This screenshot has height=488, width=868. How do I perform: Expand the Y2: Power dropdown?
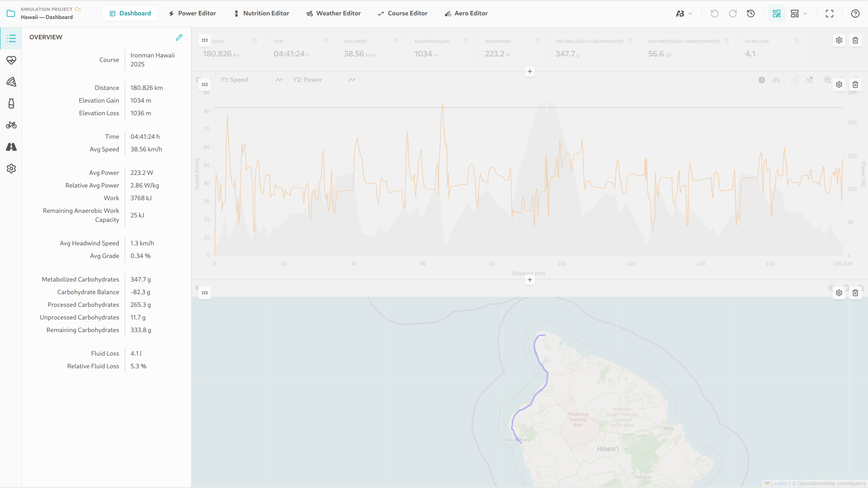point(317,80)
